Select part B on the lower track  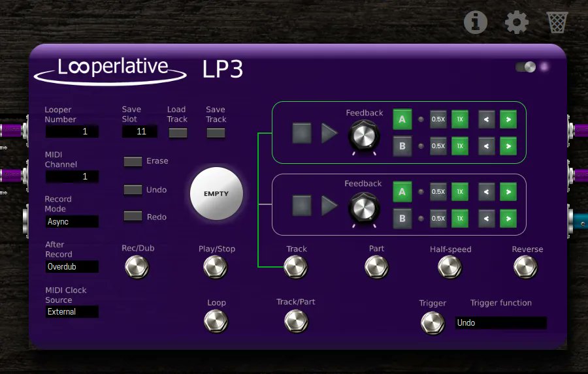[402, 218]
